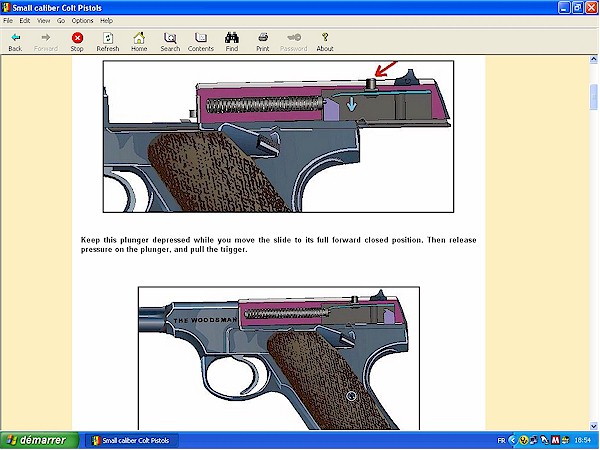Open the Options menu

82,21
